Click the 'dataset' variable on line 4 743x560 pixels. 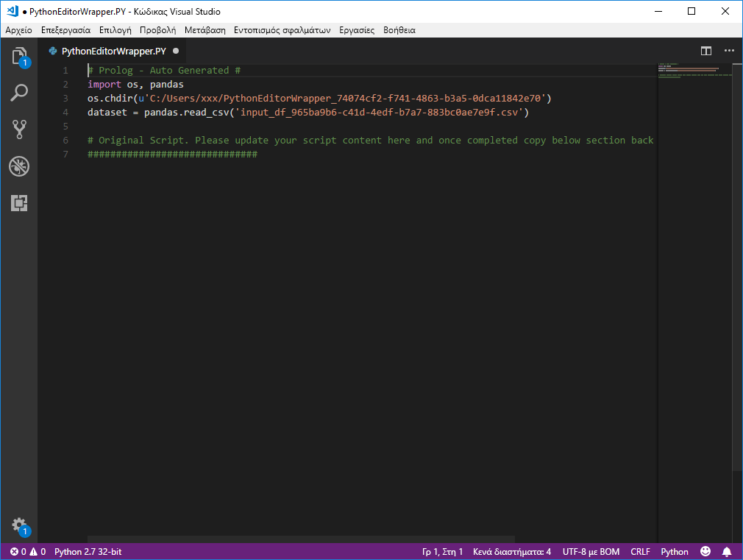pos(107,113)
